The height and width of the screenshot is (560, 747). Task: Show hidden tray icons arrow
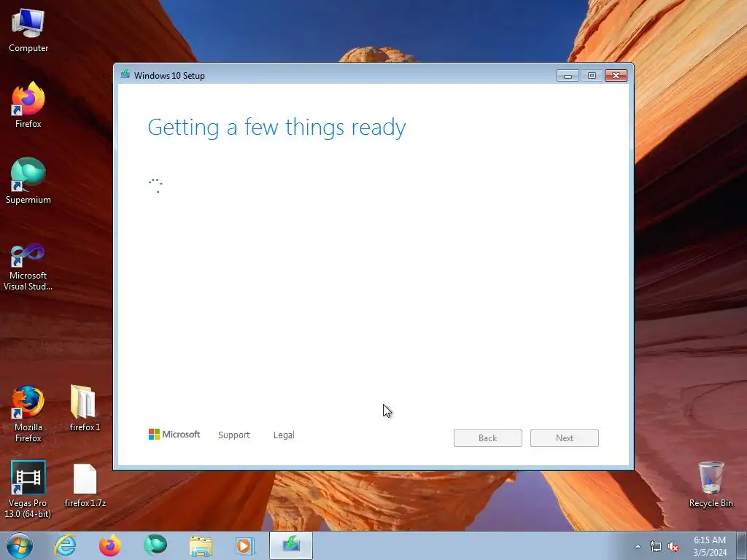[638, 546]
